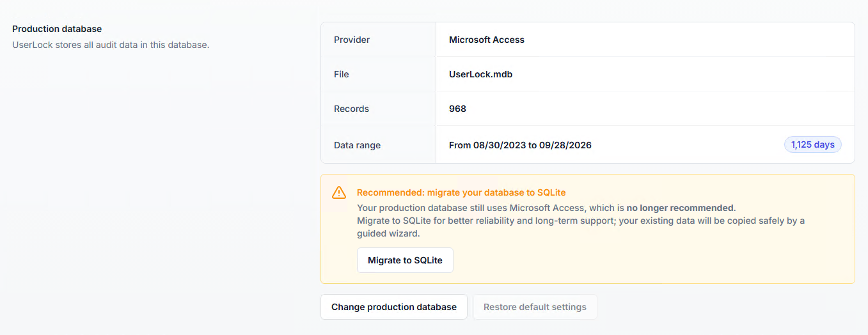Image resolution: width=868 pixels, height=335 pixels.
Task: Click the Microsoft Access provider value
Action: click(487, 40)
